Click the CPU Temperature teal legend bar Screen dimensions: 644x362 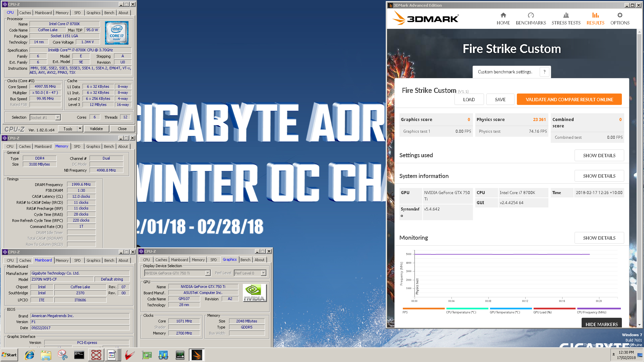(467, 308)
